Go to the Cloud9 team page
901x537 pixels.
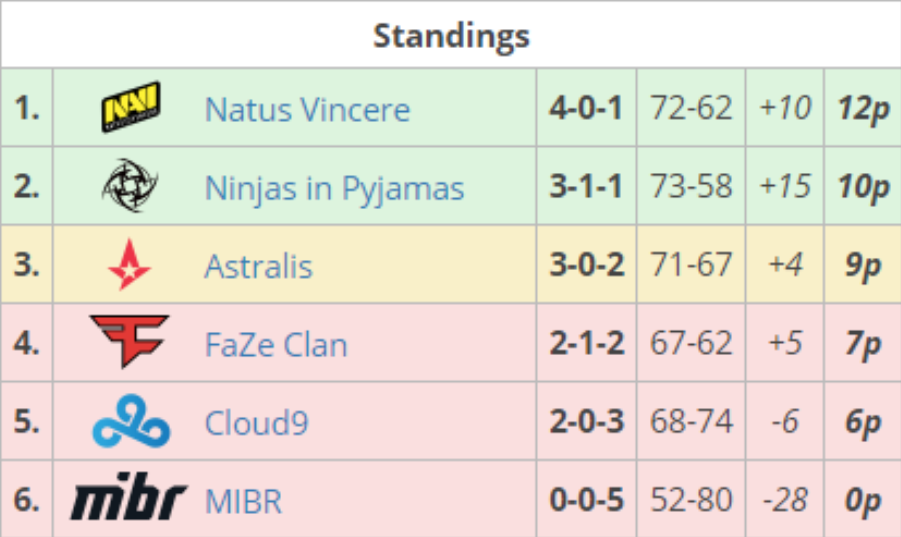click(256, 423)
